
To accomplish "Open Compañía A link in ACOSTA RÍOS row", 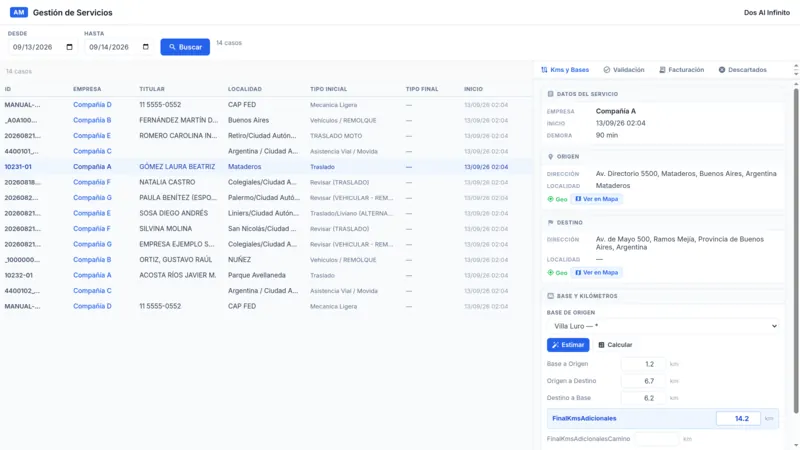I will [x=92, y=275].
